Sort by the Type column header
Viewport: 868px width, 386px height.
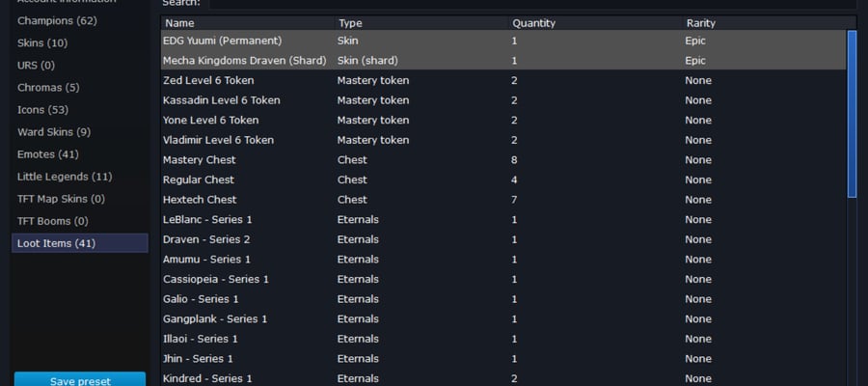coord(421,23)
